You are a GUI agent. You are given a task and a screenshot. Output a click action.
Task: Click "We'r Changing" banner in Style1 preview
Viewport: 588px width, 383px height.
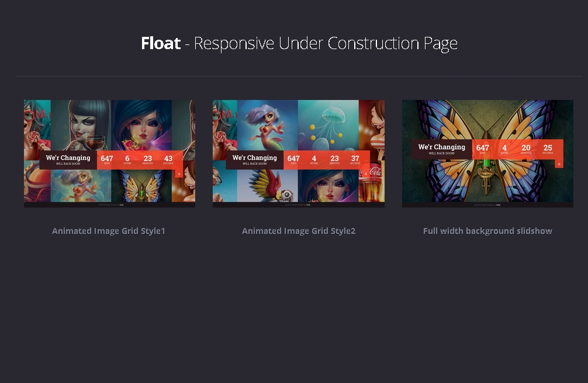pyautogui.click(x=68, y=160)
